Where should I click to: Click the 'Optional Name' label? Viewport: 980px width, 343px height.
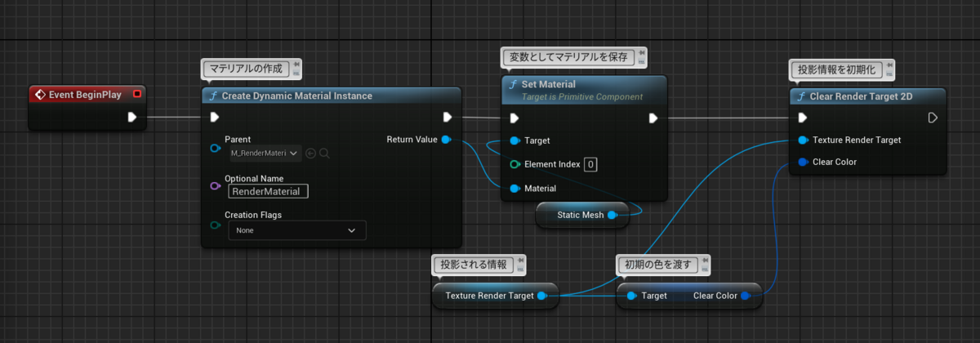pos(254,178)
